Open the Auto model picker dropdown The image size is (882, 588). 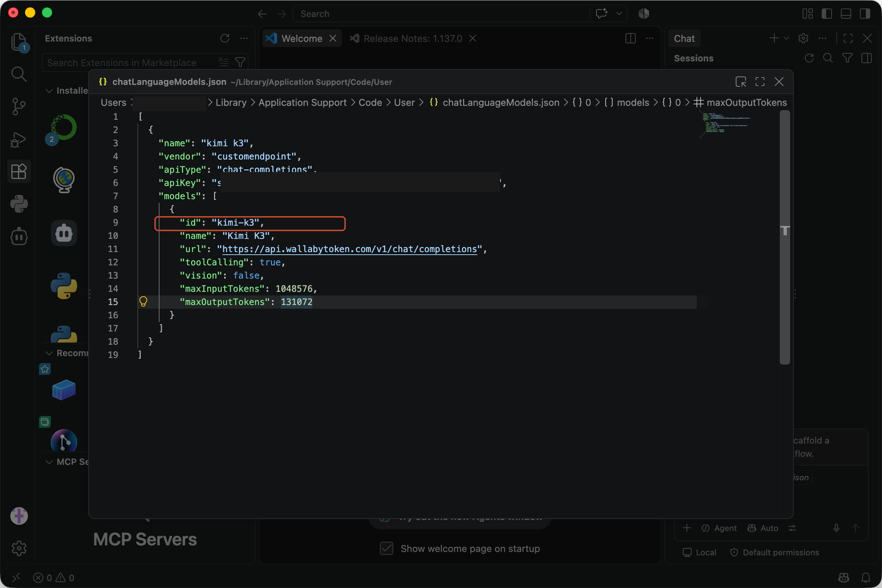coord(763,528)
